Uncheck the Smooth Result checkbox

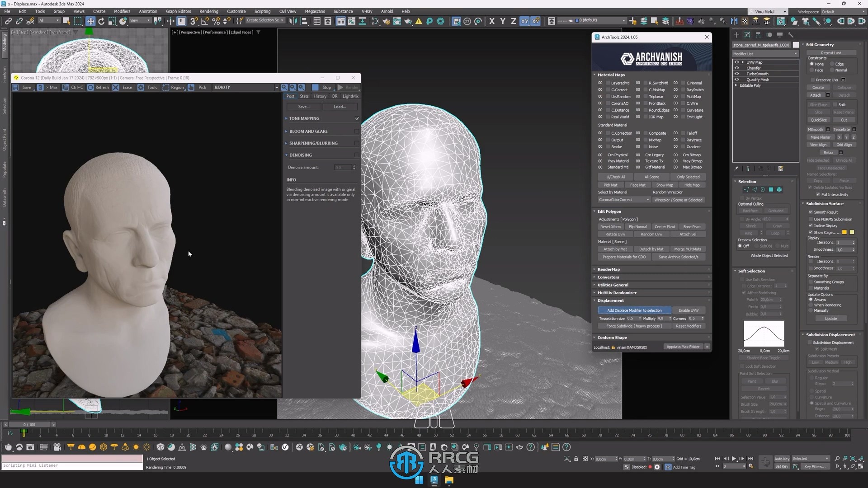[811, 212]
